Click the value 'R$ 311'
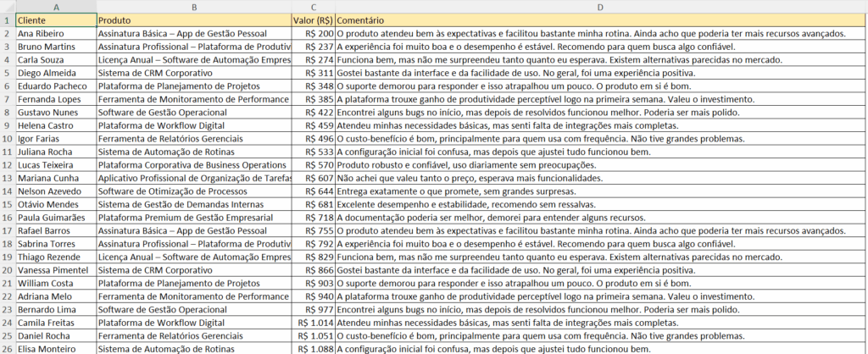868x354 pixels. (x=314, y=73)
